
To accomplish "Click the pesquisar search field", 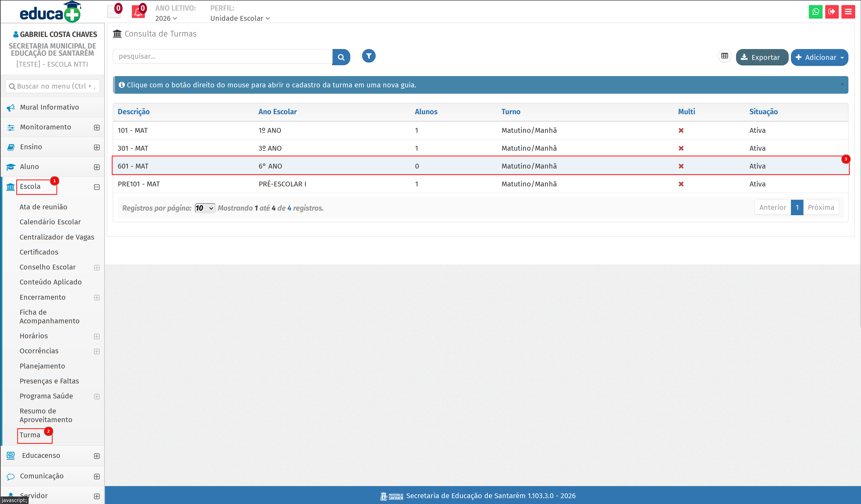I will click(222, 56).
